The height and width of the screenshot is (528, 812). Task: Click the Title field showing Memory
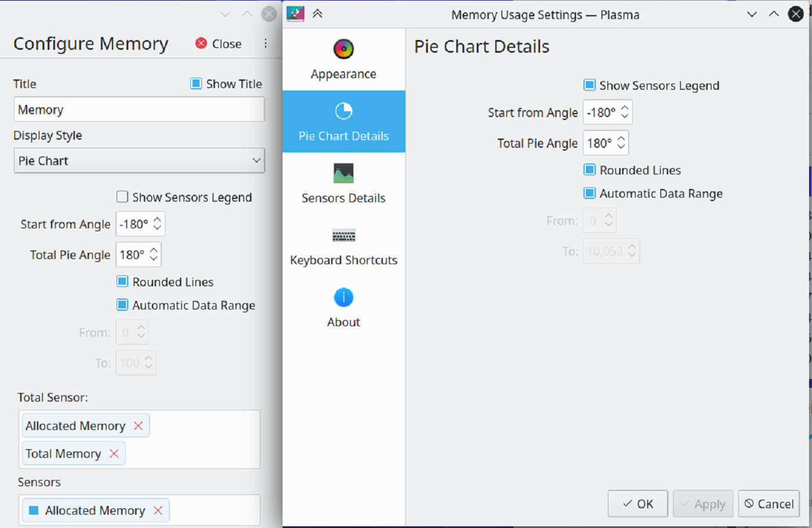click(x=139, y=109)
